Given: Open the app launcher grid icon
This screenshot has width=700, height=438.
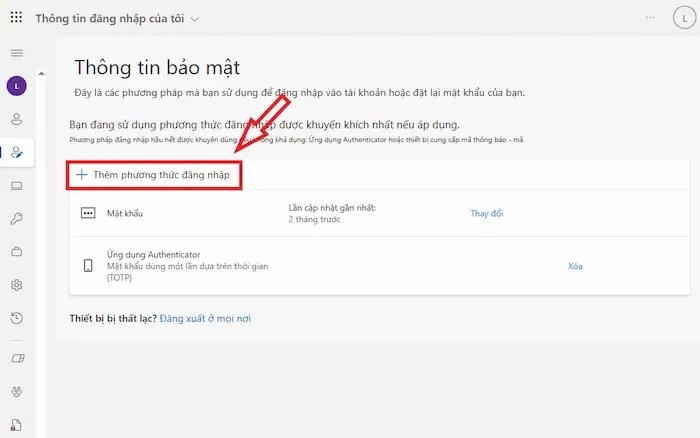Looking at the screenshot, I should pos(16,19).
